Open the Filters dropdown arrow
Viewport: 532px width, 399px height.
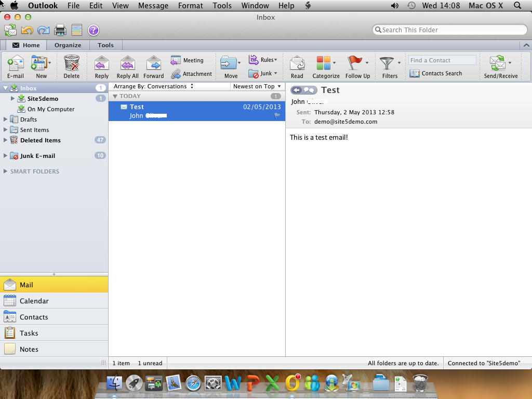[399, 63]
